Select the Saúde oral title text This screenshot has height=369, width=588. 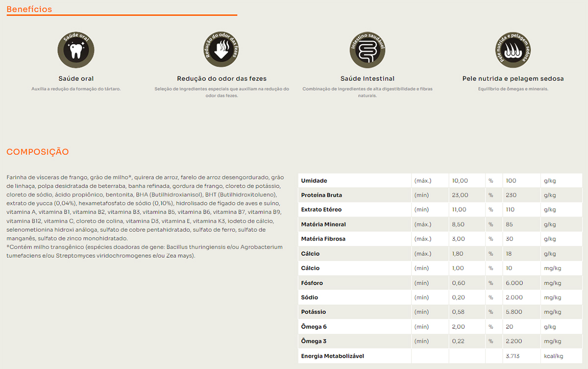[x=76, y=78]
